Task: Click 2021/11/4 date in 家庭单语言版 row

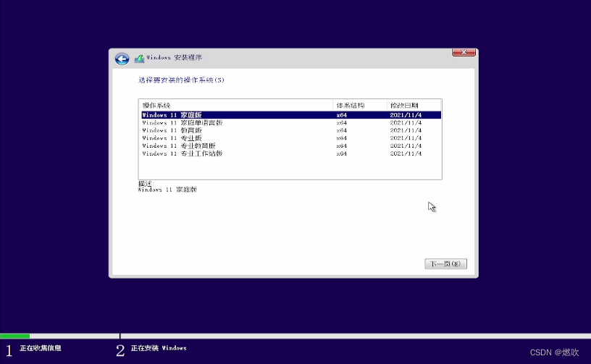Action: coord(406,123)
